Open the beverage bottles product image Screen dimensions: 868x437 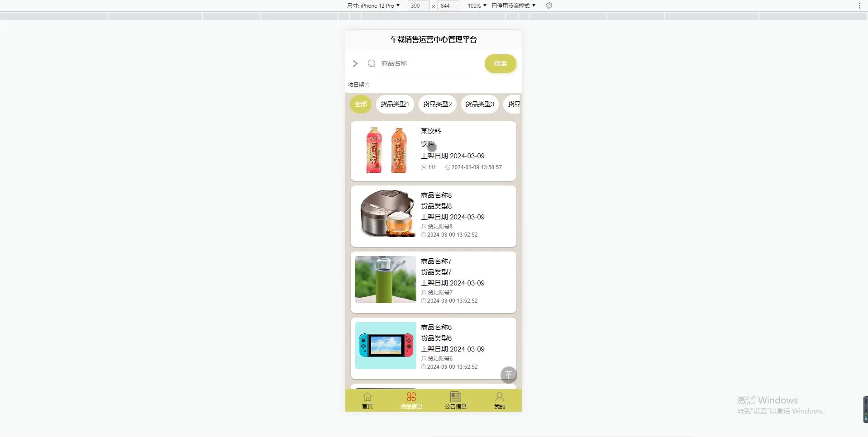coord(386,150)
